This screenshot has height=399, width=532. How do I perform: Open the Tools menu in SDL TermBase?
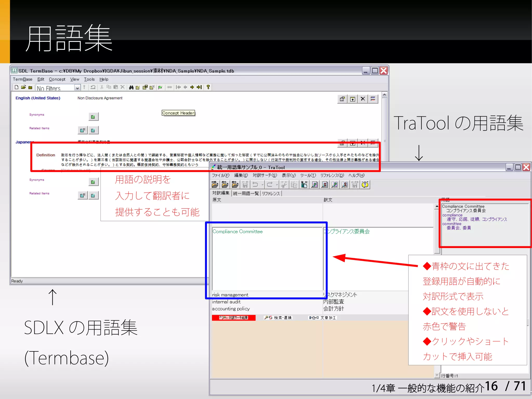click(89, 79)
